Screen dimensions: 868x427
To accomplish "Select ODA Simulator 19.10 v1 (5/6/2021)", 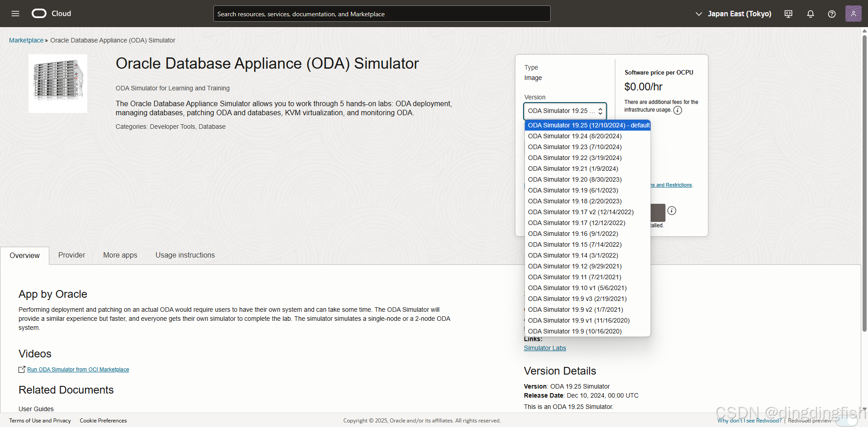I will coord(588,288).
